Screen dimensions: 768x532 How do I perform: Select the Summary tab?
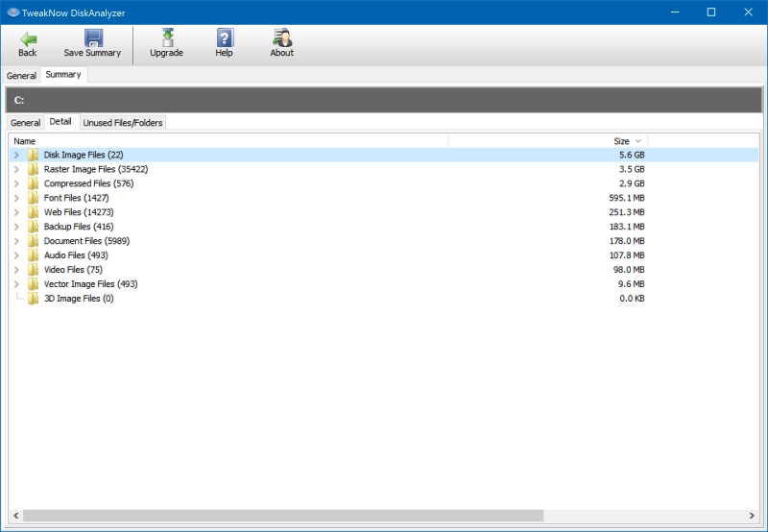(63, 75)
